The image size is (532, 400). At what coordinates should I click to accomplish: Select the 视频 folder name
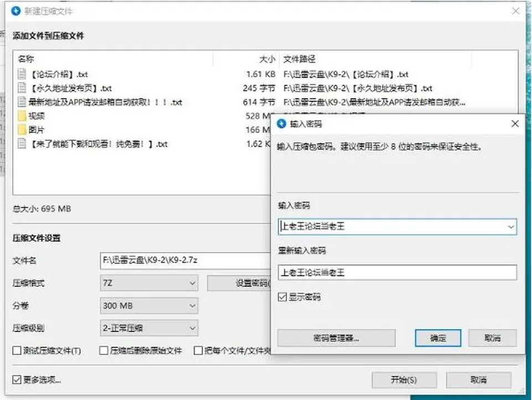click(x=37, y=116)
